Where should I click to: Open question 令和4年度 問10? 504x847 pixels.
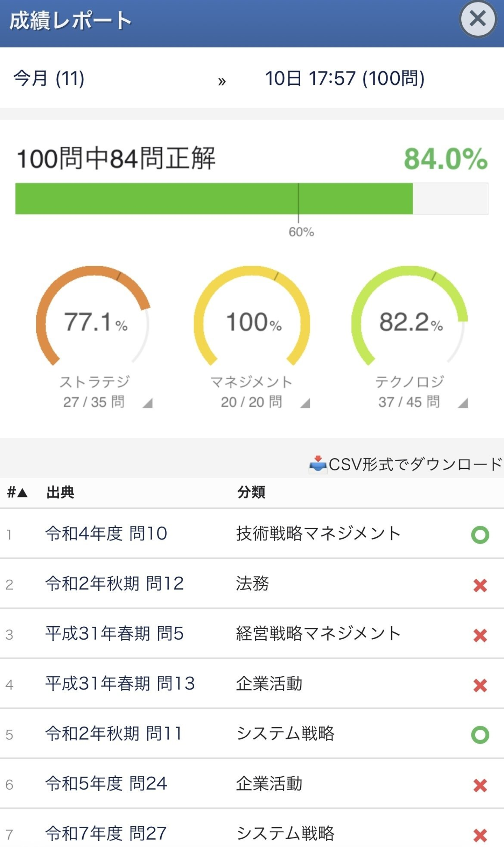(x=106, y=534)
